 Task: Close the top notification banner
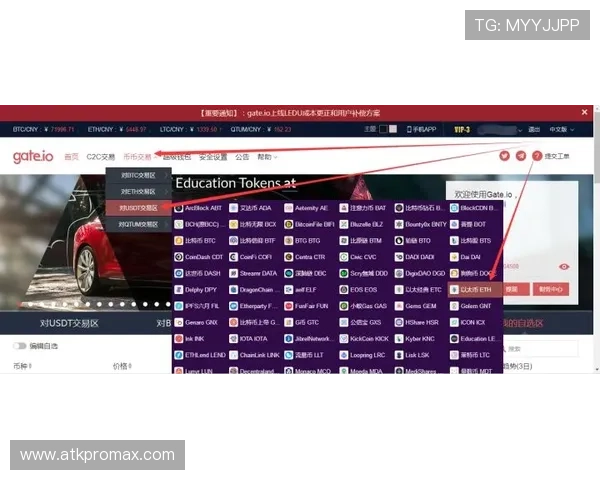pos(585,112)
